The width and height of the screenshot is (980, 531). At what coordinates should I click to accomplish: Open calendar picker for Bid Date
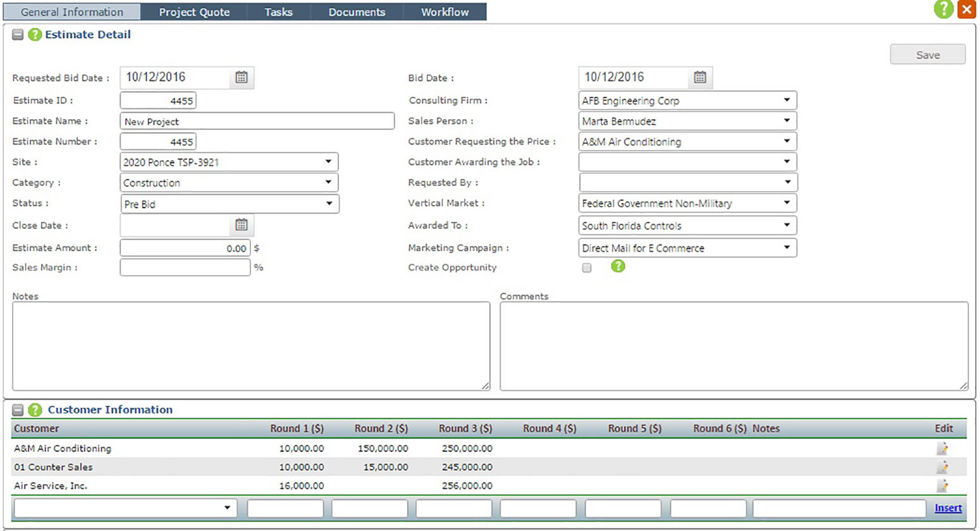tap(700, 77)
